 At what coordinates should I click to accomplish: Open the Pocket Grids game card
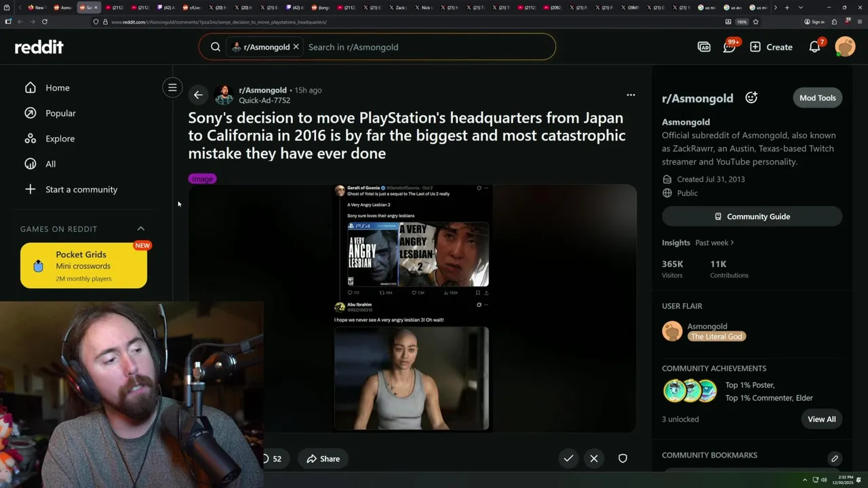pyautogui.click(x=83, y=266)
